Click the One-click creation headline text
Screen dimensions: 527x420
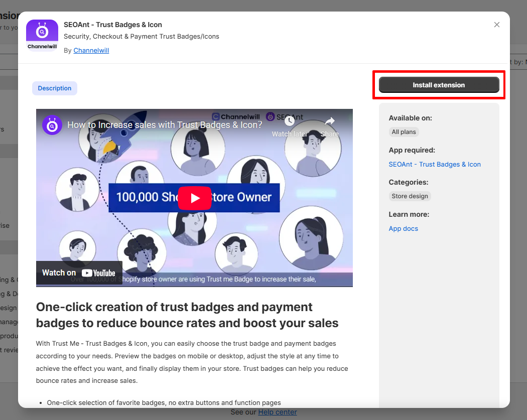pos(187,315)
